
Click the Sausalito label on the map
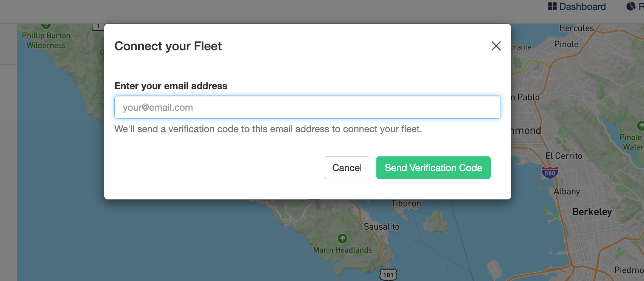(x=381, y=227)
